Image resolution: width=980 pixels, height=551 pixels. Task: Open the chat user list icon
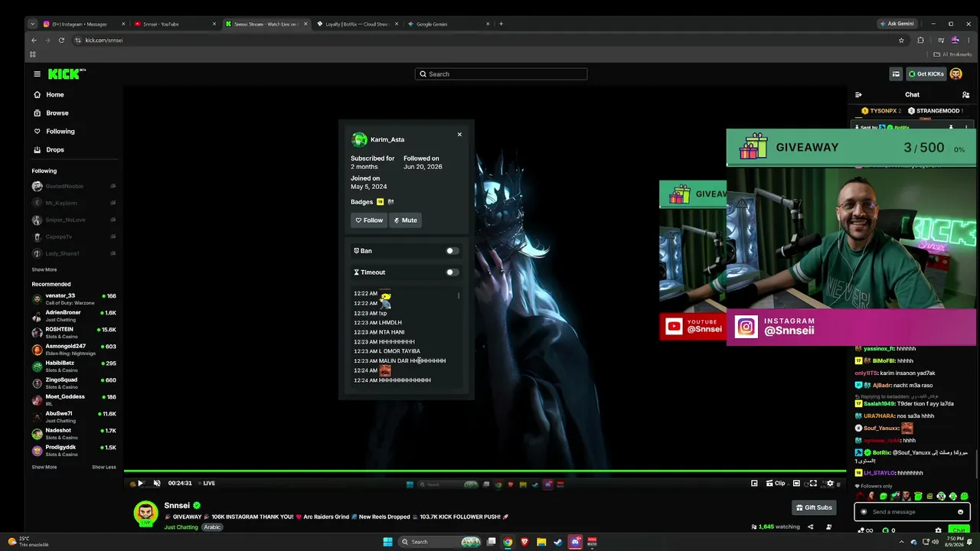click(x=965, y=95)
